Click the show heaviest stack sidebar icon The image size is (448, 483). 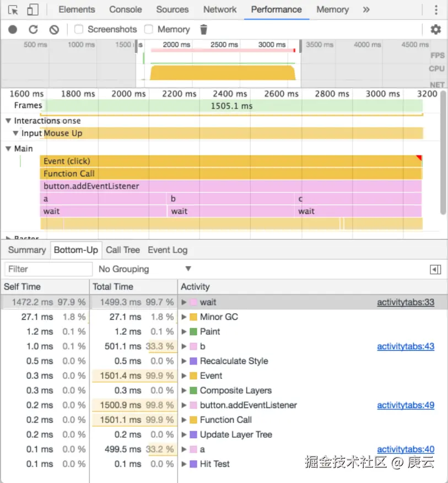pos(435,270)
